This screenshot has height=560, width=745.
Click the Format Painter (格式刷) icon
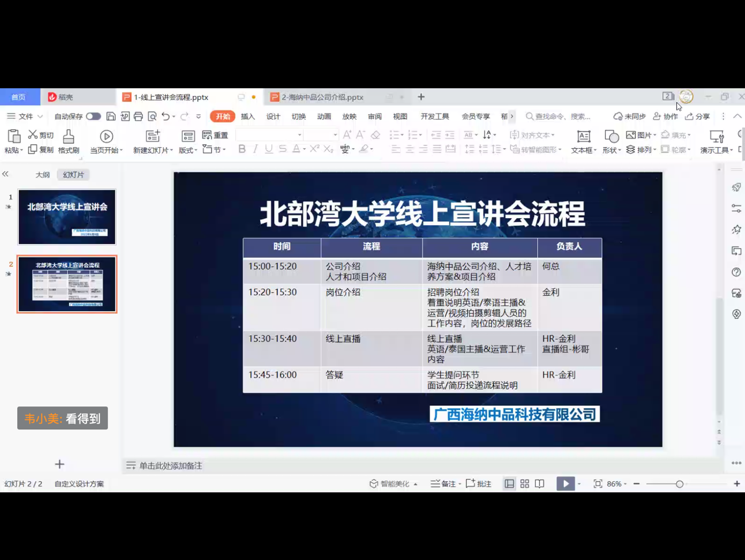pos(68,136)
